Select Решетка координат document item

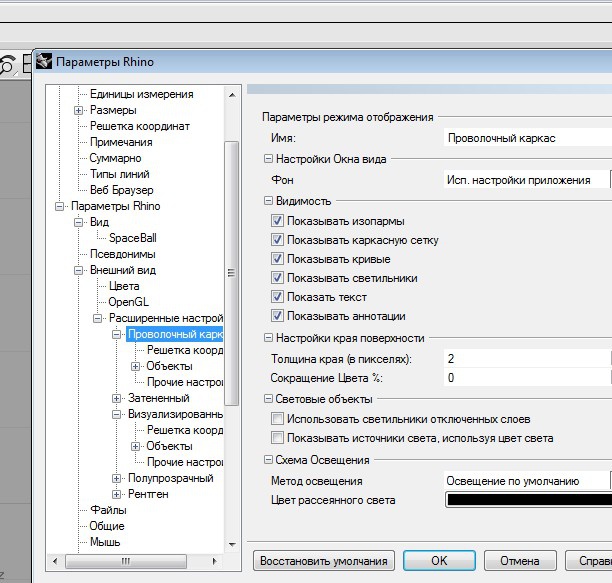pyautogui.click(x=140, y=126)
